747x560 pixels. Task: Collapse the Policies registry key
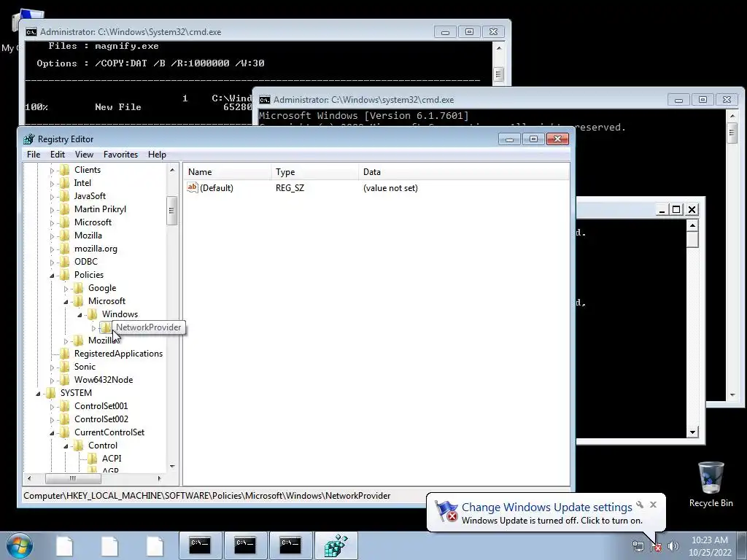(52, 275)
